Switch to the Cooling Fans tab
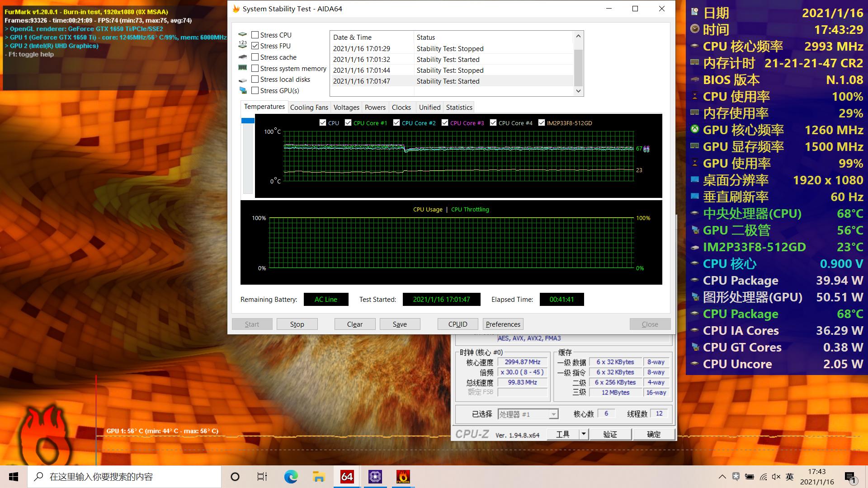 coord(309,107)
